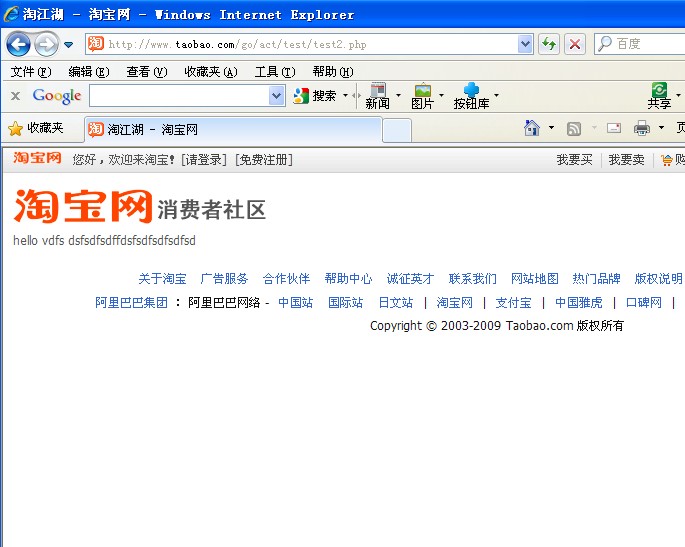This screenshot has width=685, height=547.
Task: Click the 共享 toolbar icon
Action: (x=659, y=96)
